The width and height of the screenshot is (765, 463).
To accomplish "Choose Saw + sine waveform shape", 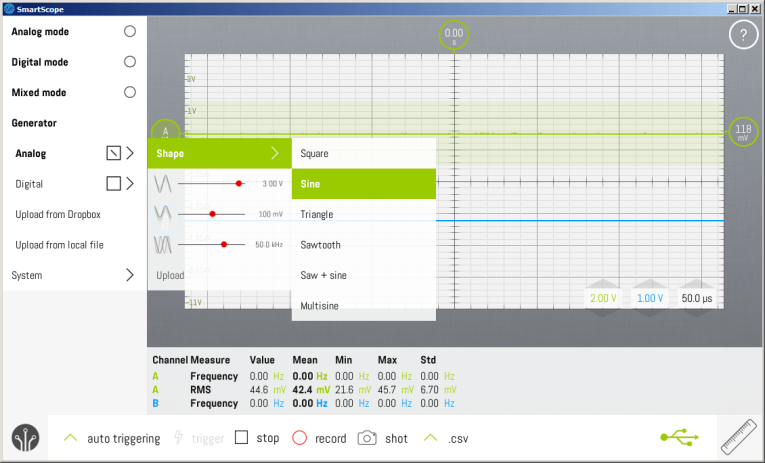I will 363,275.
